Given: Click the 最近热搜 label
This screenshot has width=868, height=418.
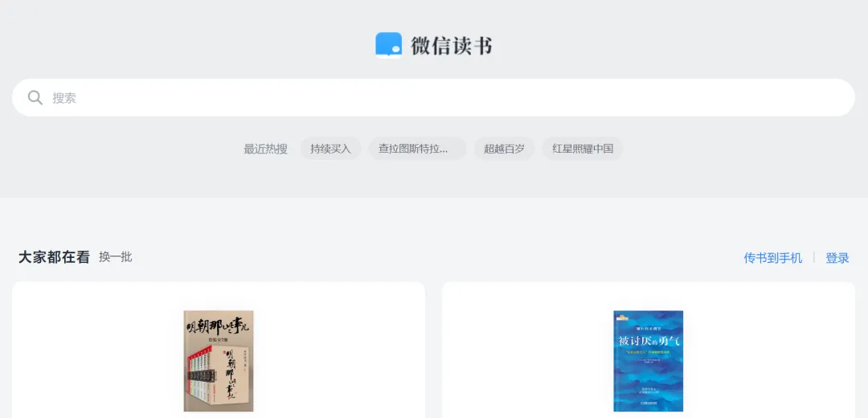Looking at the screenshot, I should [266, 149].
